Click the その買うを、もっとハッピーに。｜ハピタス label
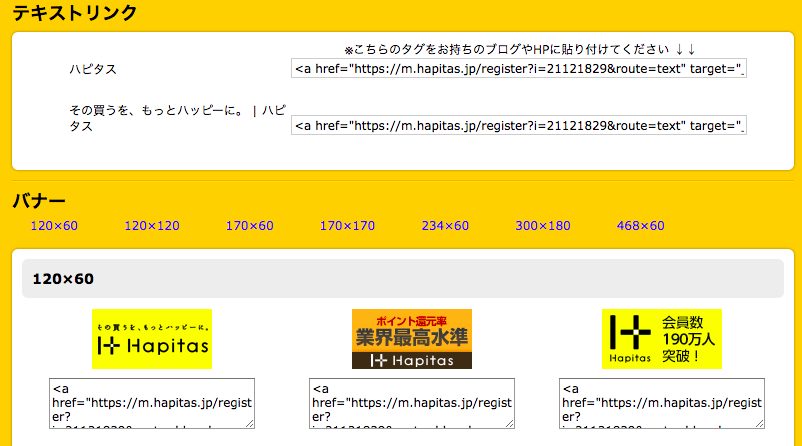 (x=177, y=118)
